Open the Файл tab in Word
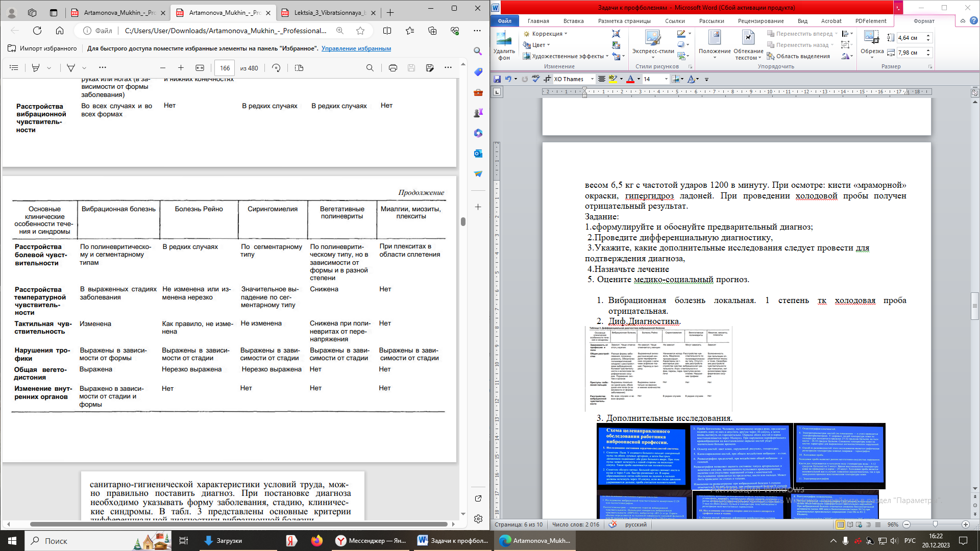Image resolution: width=980 pixels, height=551 pixels. (x=504, y=21)
